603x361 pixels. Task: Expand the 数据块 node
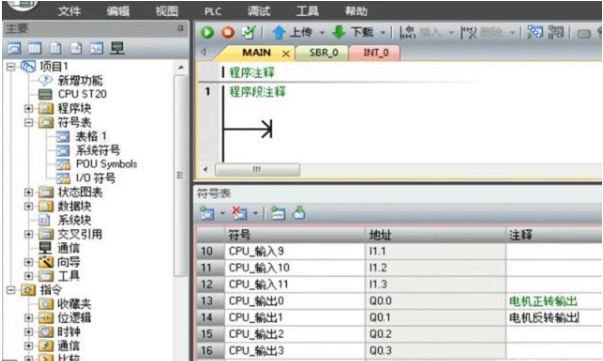pyautogui.click(x=28, y=206)
